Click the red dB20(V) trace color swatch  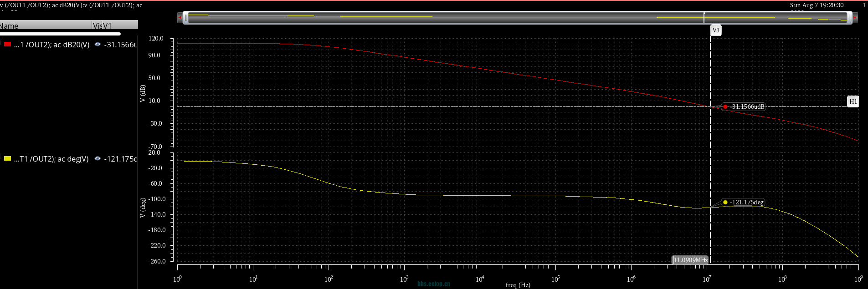tap(7, 45)
